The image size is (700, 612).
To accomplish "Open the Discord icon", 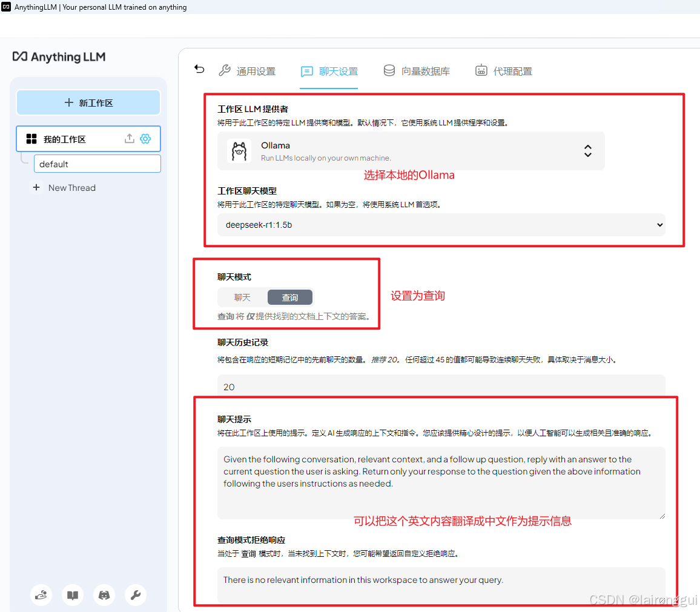I will [x=104, y=595].
